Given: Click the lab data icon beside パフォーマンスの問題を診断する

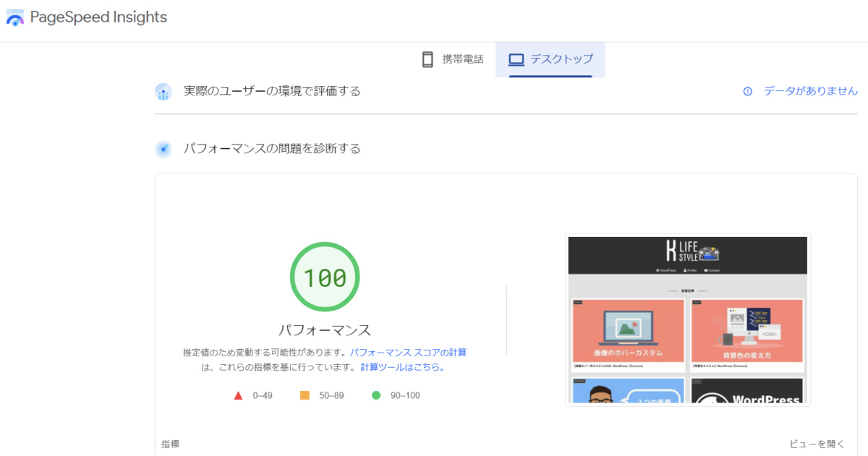Looking at the screenshot, I should [163, 148].
